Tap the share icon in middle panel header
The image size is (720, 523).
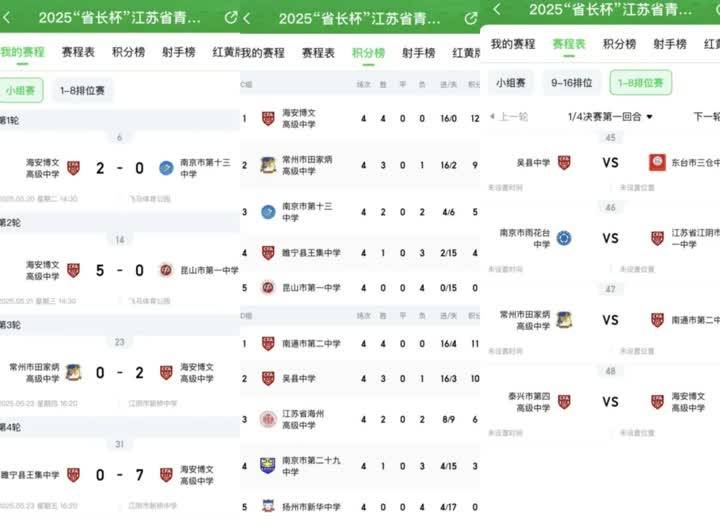click(x=471, y=18)
